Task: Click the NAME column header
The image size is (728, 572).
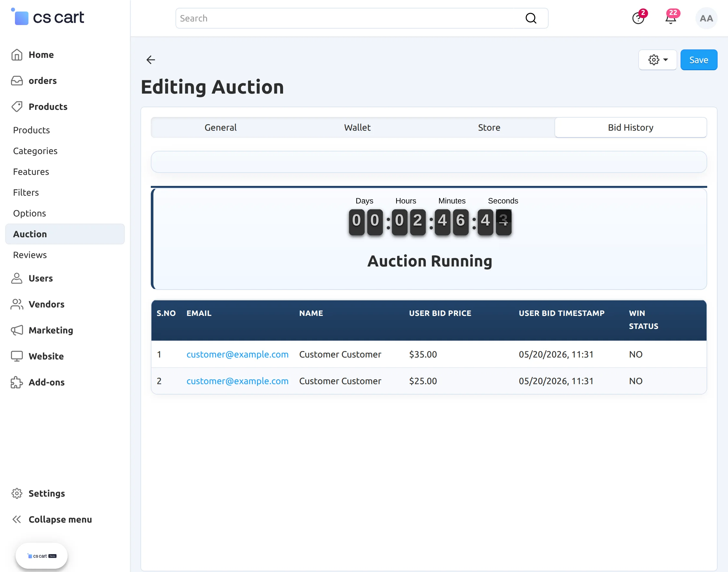Action: click(311, 313)
